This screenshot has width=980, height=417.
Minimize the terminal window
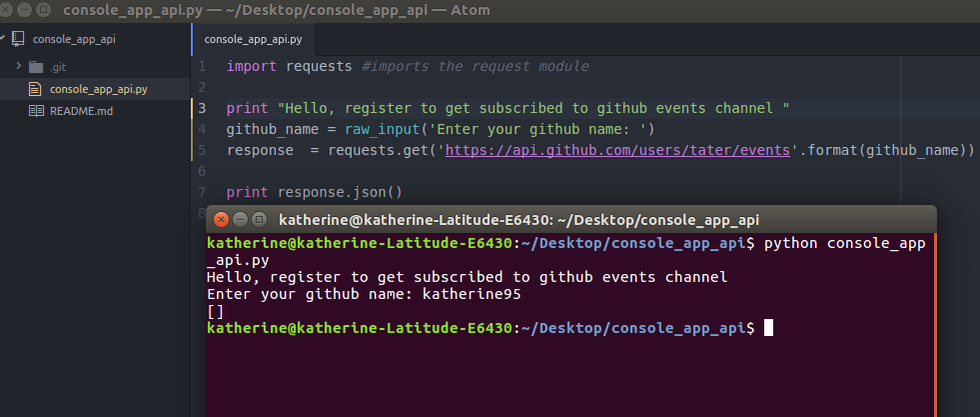coord(240,219)
